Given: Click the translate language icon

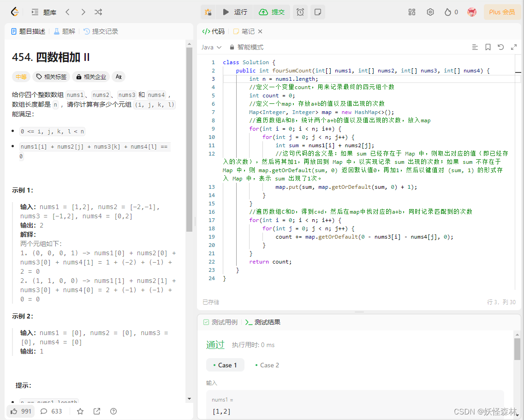Looking at the screenshot, I should tap(119, 77).
